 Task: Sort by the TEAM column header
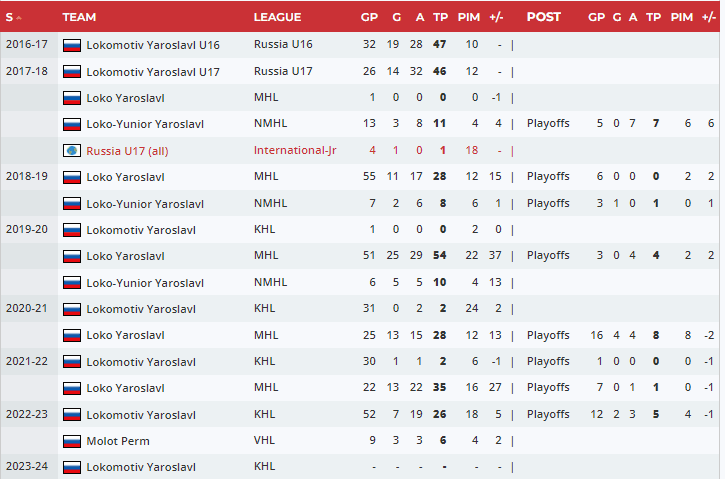pyautogui.click(x=79, y=17)
